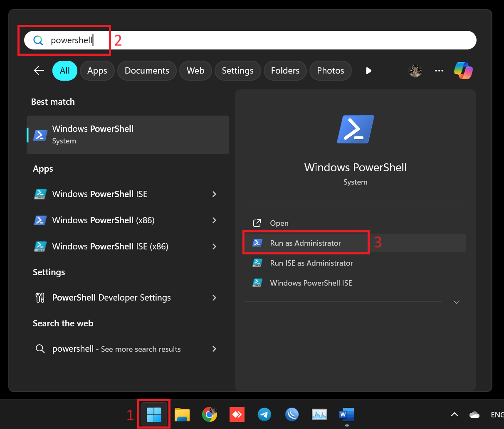Click the large PowerShell icon in preview pane
Screen dimensions: 504x429
point(356,129)
